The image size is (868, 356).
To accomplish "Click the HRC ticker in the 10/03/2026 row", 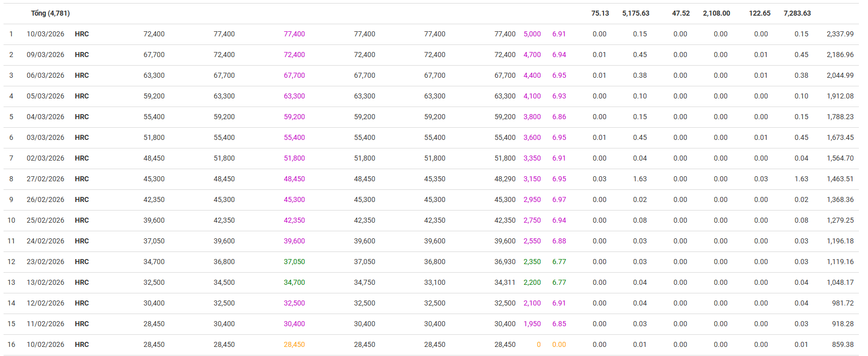I will (82, 34).
